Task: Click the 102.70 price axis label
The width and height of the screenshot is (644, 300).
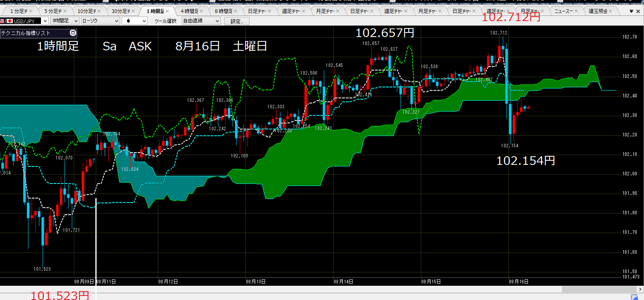Action: [629, 37]
